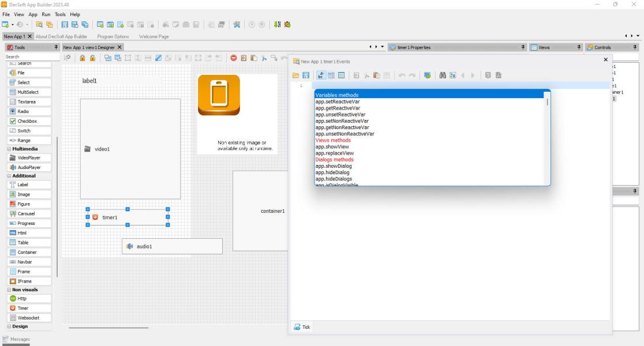Click the red stop icon in designer toolbar

(x=233, y=58)
